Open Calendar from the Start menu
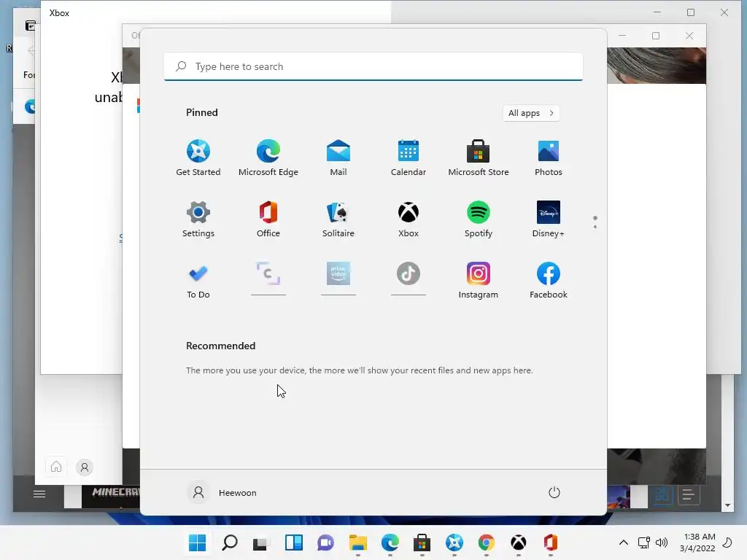This screenshot has width=747, height=560. (409, 158)
